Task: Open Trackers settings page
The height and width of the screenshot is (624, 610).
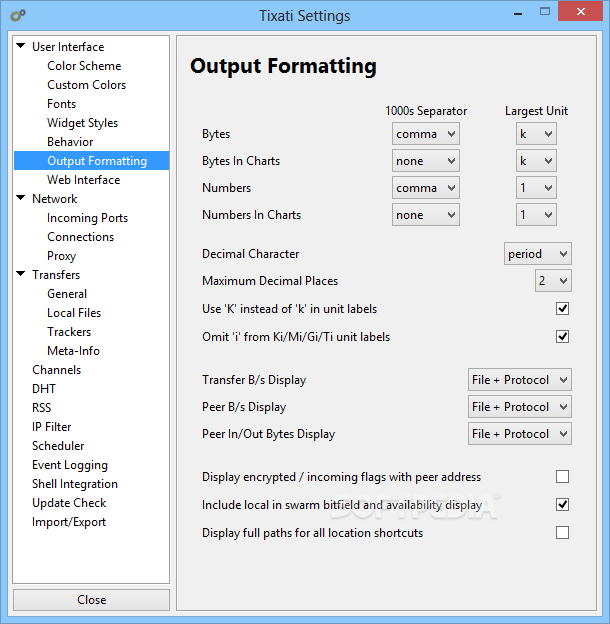Action: [x=69, y=332]
